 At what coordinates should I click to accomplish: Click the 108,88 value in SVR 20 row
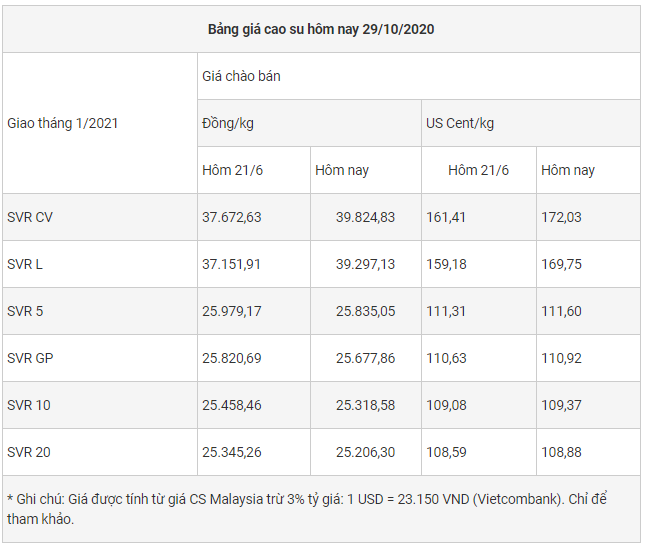click(x=561, y=452)
